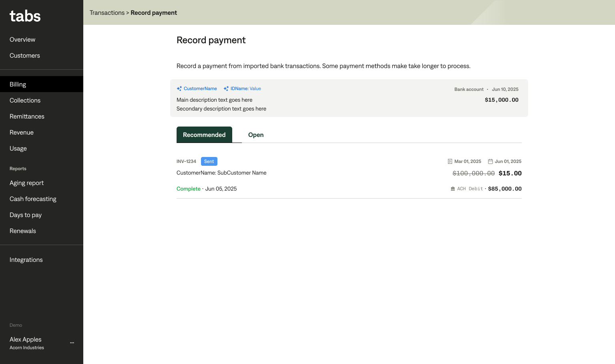The image size is (615, 364).
Task: Click the Jun 05, 2025 completion date
Action: pyautogui.click(x=221, y=189)
